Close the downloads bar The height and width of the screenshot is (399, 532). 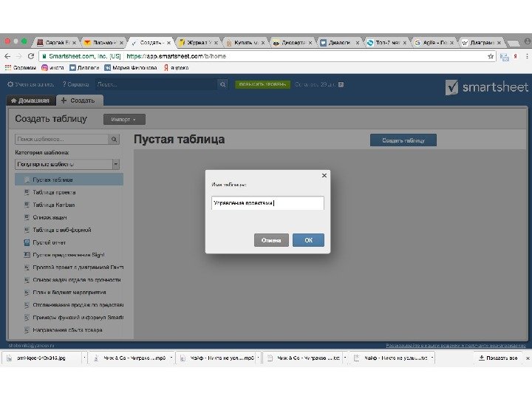coord(528,358)
